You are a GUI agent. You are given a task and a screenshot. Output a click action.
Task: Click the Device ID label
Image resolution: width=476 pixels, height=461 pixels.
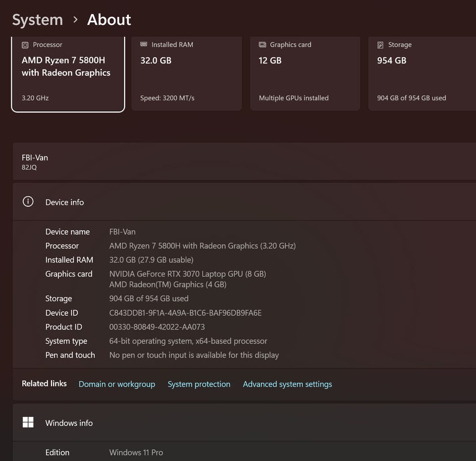coord(61,313)
